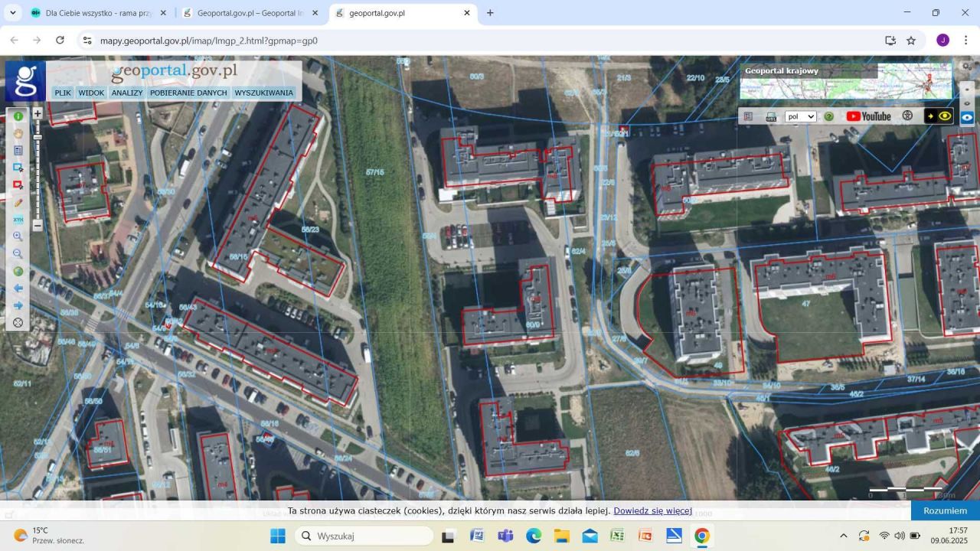The height and width of the screenshot is (551, 980).
Task: Select the Info identify tool
Action: pyautogui.click(x=18, y=116)
